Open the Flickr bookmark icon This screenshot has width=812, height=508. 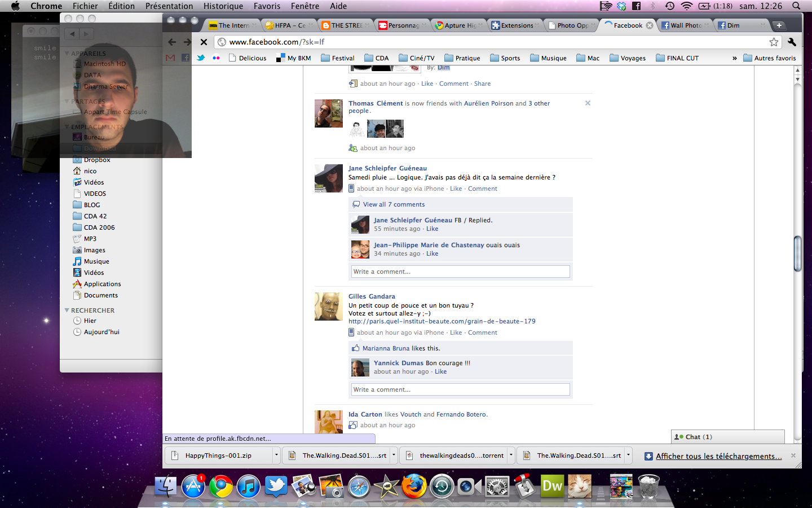pos(216,58)
